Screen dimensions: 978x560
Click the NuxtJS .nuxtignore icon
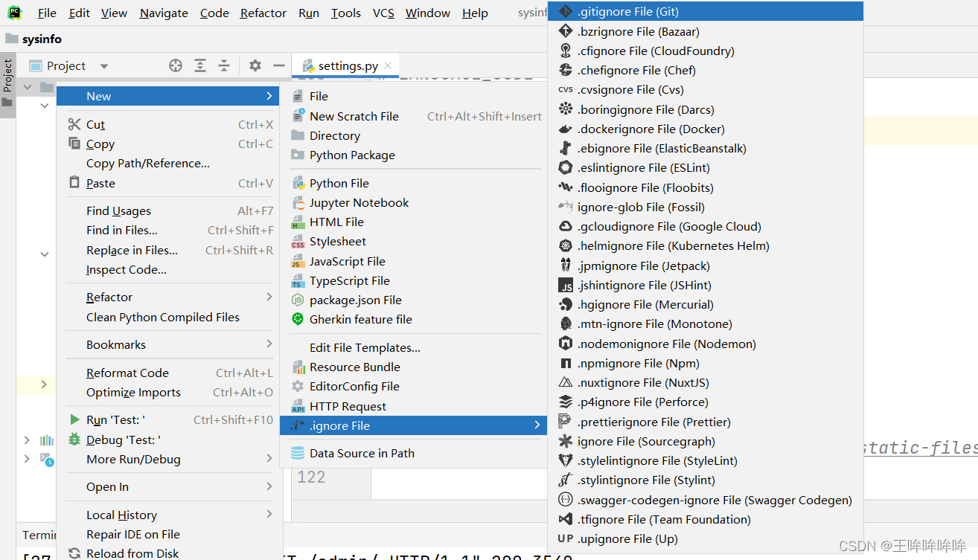click(566, 382)
